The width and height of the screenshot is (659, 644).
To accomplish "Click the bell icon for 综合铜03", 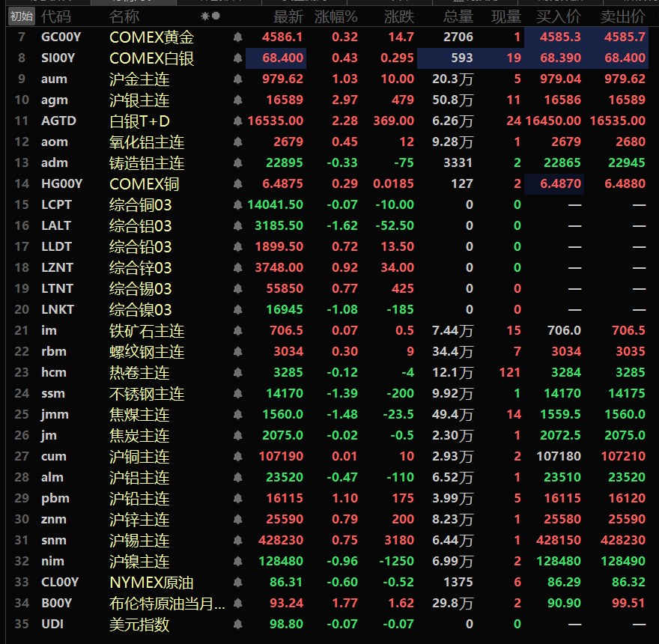I will pyautogui.click(x=238, y=205).
